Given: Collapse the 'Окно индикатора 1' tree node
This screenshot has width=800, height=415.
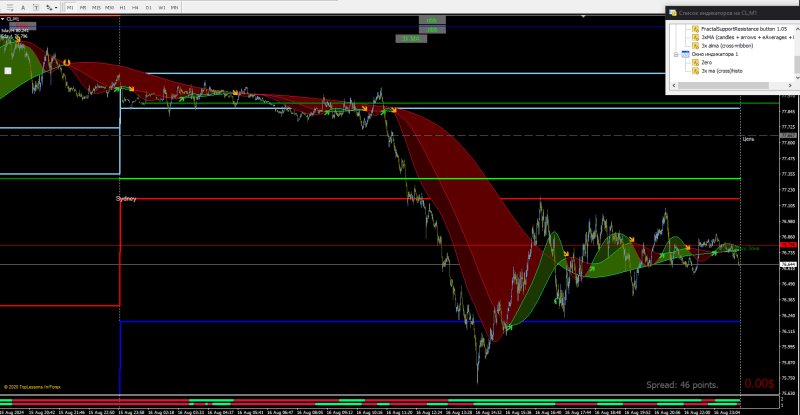Looking at the screenshot, I should pos(676,54).
